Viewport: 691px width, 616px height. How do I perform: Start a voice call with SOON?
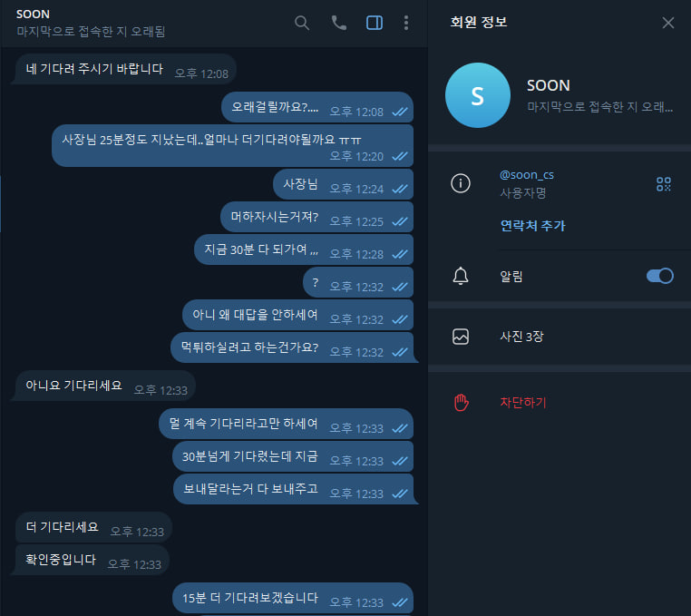click(x=338, y=23)
